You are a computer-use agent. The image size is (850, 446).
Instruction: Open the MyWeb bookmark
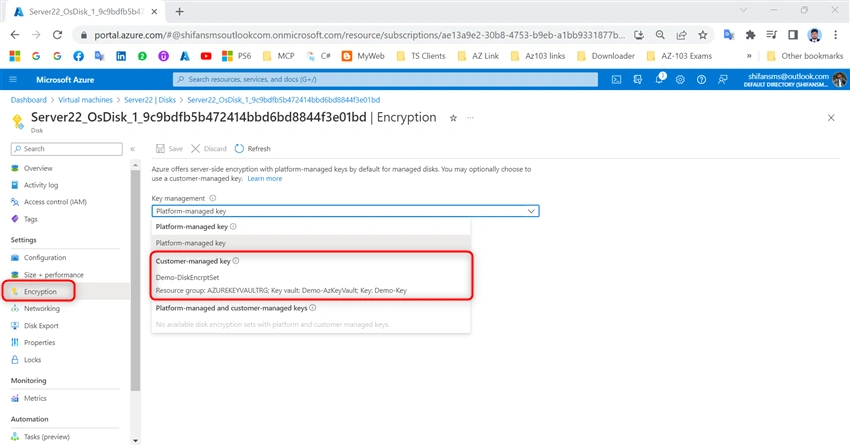[363, 56]
